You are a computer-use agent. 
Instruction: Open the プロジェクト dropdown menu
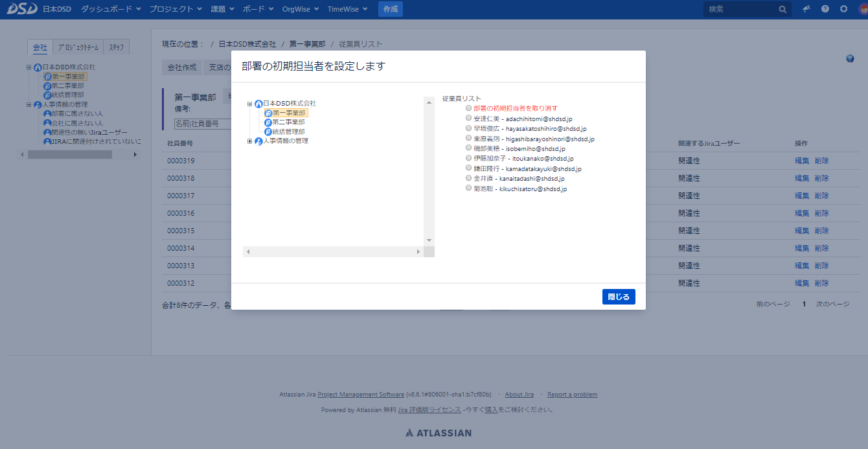176,9
